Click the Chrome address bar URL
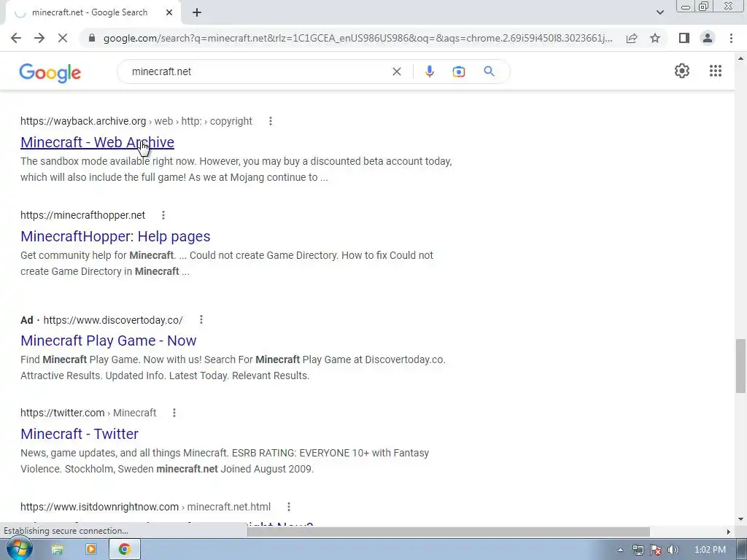 (x=357, y=38)
